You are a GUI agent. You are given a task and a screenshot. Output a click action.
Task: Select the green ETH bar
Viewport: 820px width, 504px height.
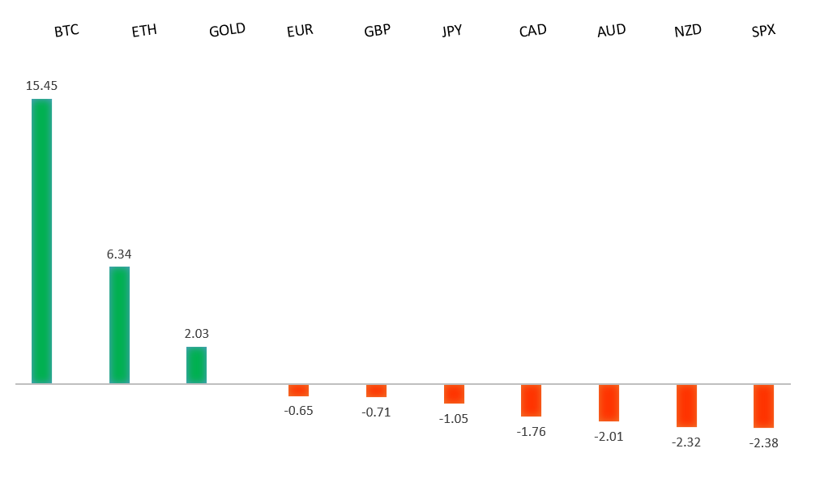tap(119, 325)
